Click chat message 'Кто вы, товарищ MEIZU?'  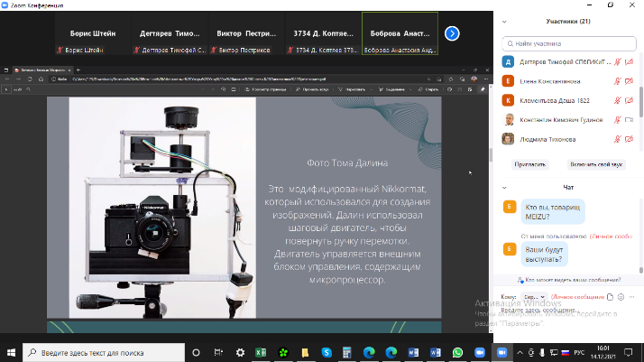553,212
